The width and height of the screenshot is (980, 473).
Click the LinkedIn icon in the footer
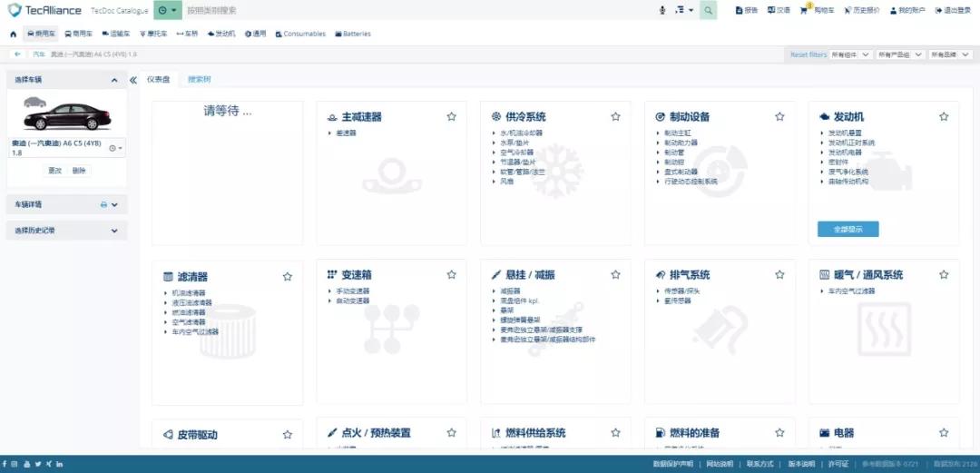59,464
